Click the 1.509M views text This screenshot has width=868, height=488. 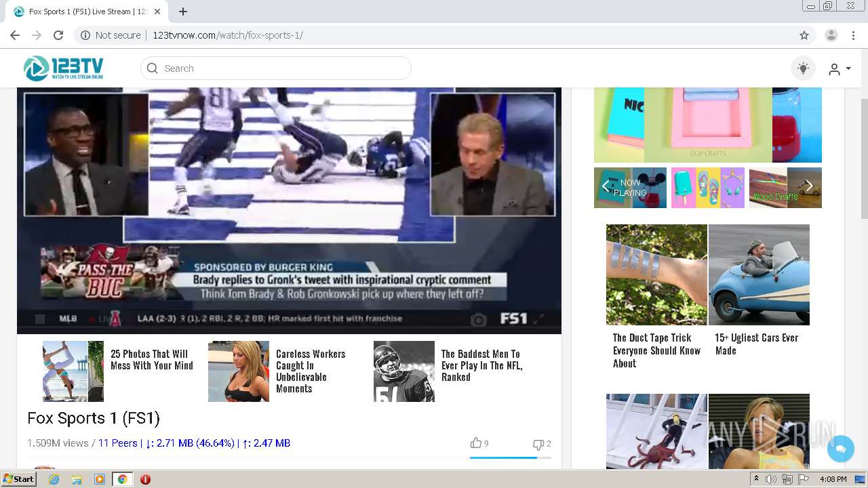pos(58,443)
